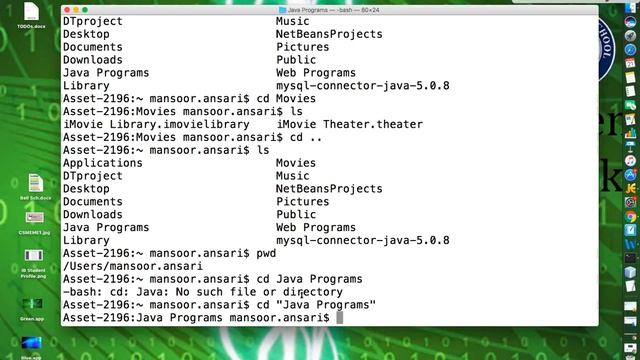Click 'Applications' in the directory listing
The image size is (640, 360).
click(103, 163)
